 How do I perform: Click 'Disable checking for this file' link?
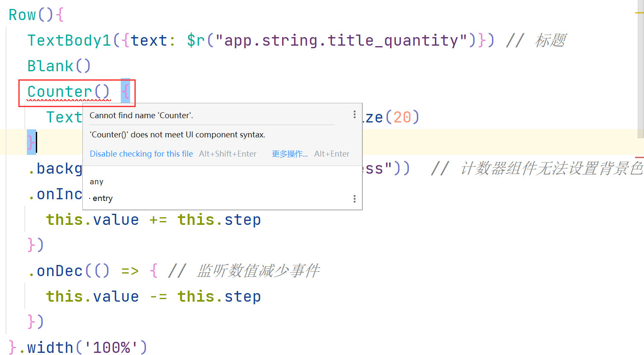[x=141, y=154]
